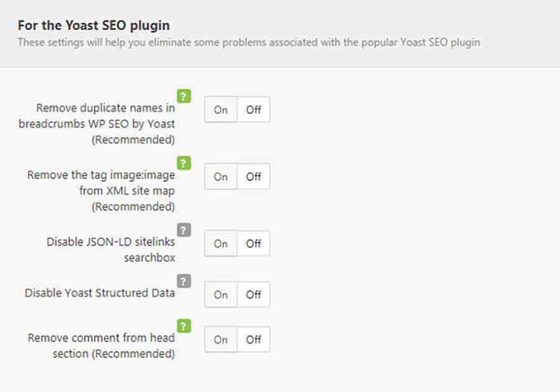This screenshot has height=392, width=560.
Task: Select Off for Disable JSON-LD sitelinks searchbox
Action: tap(253, 243)
